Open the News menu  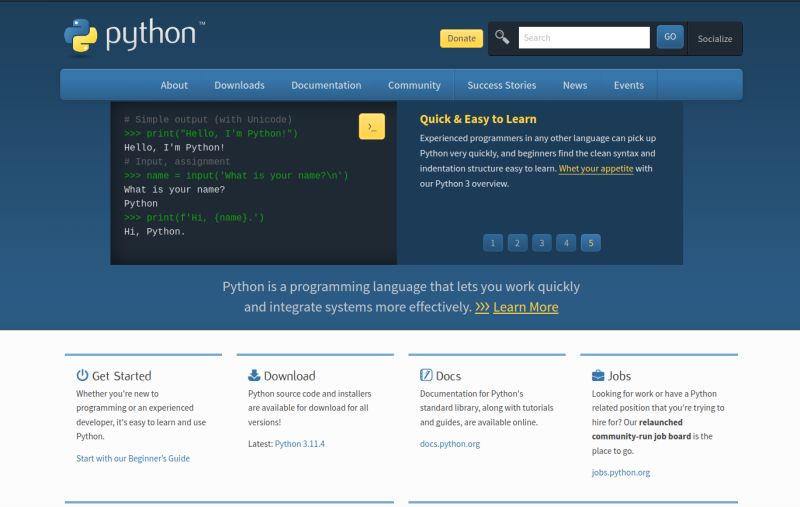click(x=575, y=85)
